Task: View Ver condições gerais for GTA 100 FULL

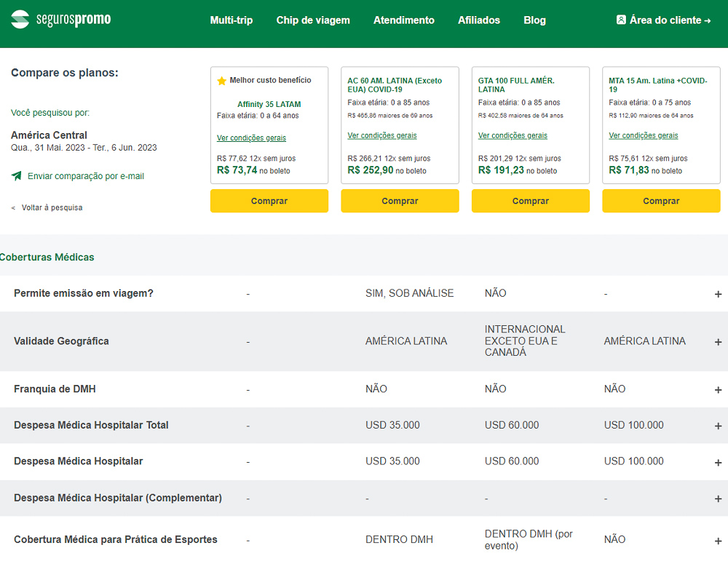Action: click(x=513, y=135)
